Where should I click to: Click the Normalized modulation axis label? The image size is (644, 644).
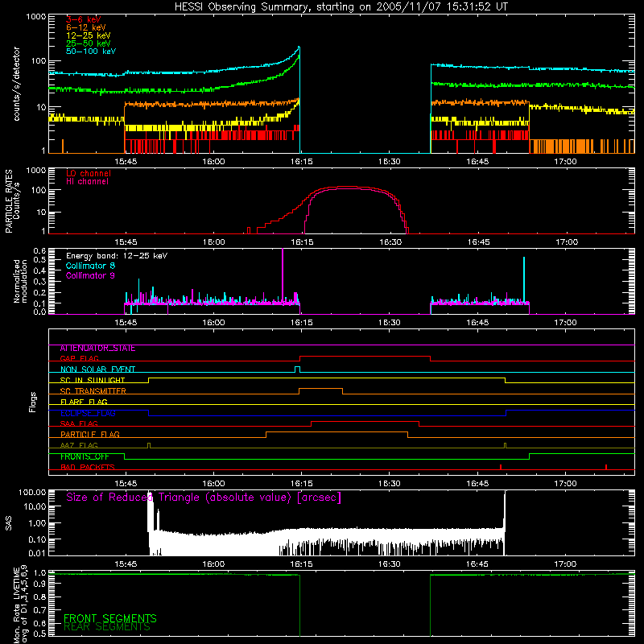click(20, 281)
